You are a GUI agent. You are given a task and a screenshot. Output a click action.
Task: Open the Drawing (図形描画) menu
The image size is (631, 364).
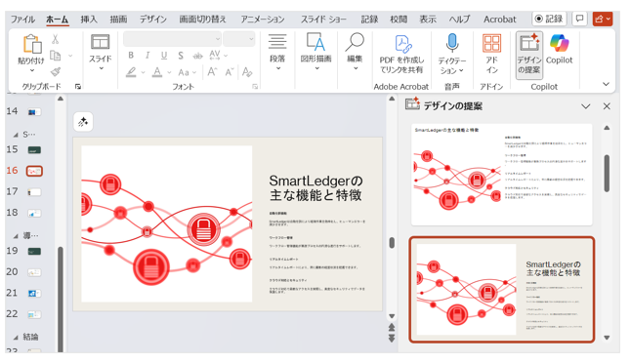click(315, 53)
